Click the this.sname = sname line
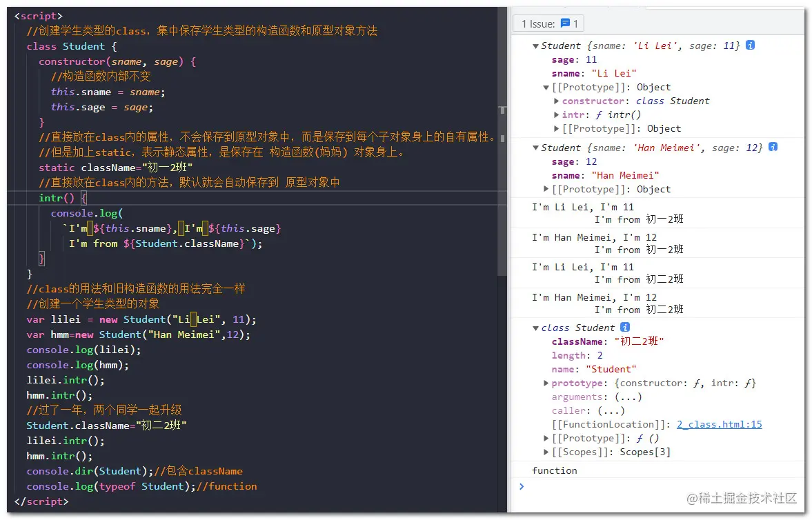Viewport: 812px width, 520px height. 108,92
